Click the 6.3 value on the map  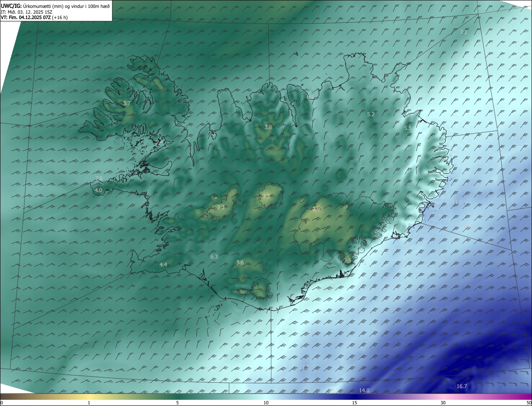[x=214, y=257]
